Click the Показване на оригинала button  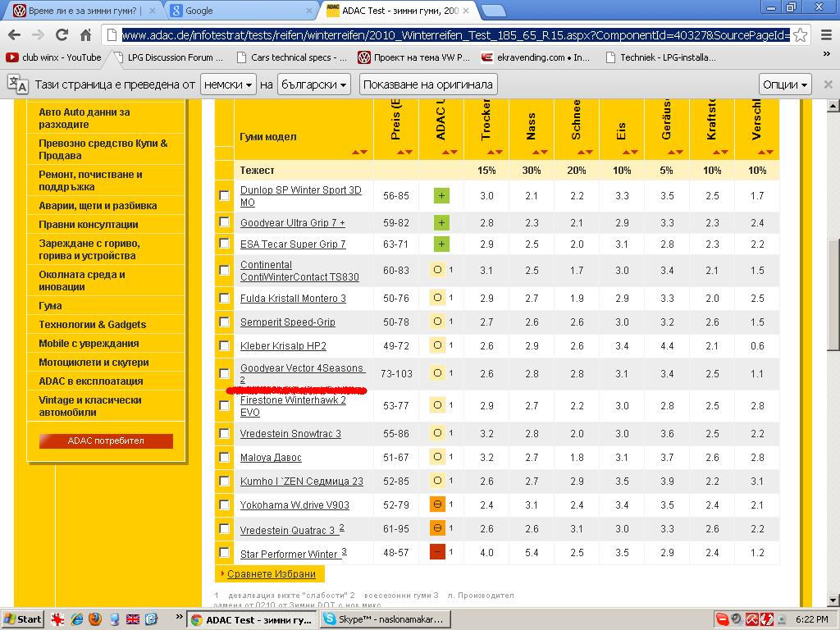(428, 84)
